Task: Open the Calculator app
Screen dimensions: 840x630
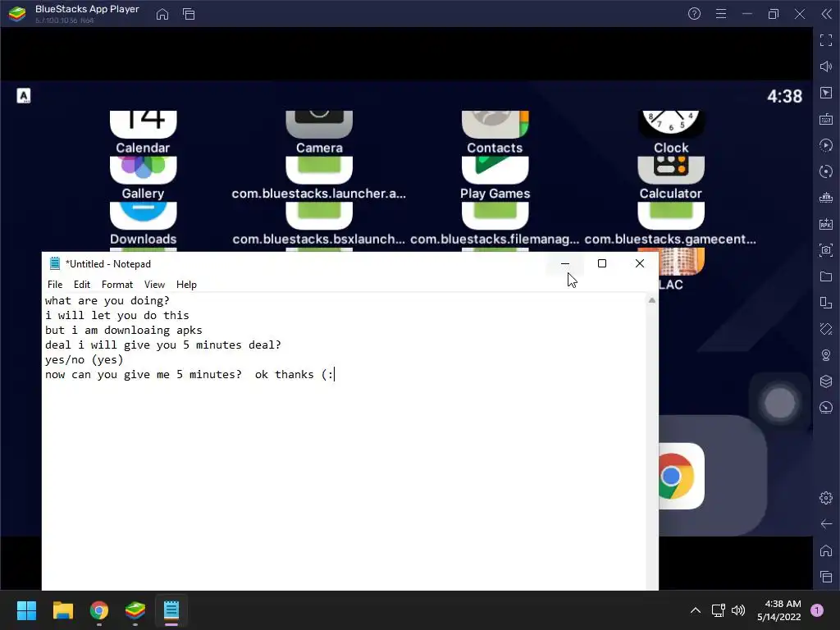Action: 671,178
